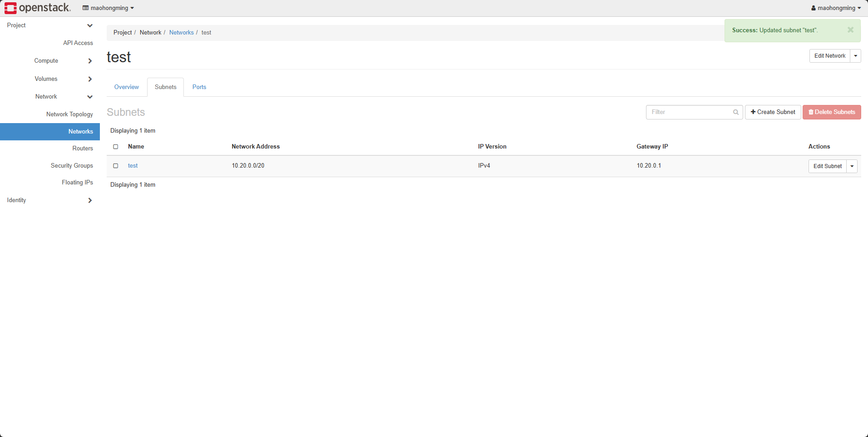Click the Gateway IP column header
This screenshot has width=868, height=437.
point(652,147)
